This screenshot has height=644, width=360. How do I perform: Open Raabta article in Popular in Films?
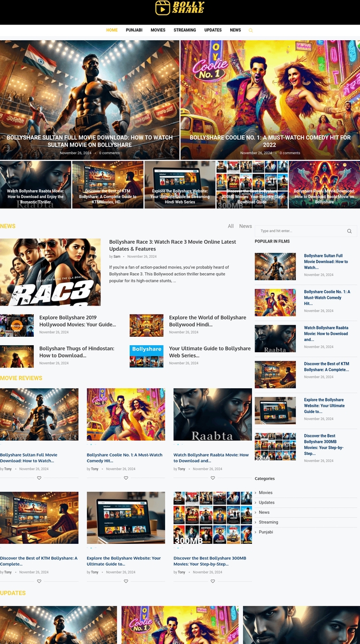[326, 334]
